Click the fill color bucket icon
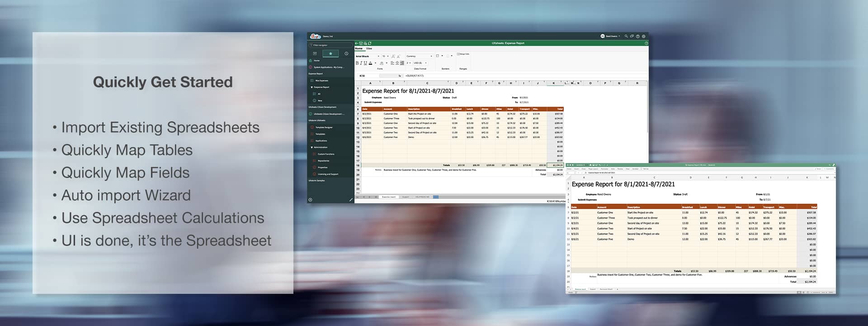 tap(382, 63)
